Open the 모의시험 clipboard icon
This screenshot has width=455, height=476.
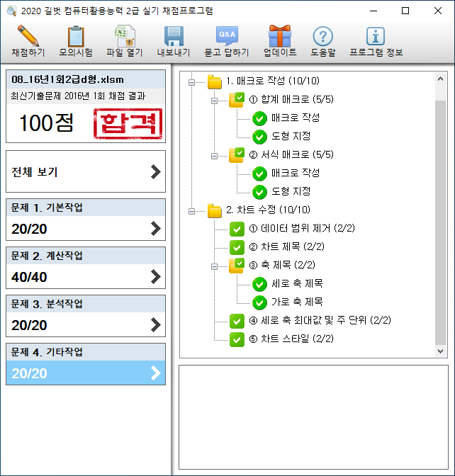tap(76, 36)
